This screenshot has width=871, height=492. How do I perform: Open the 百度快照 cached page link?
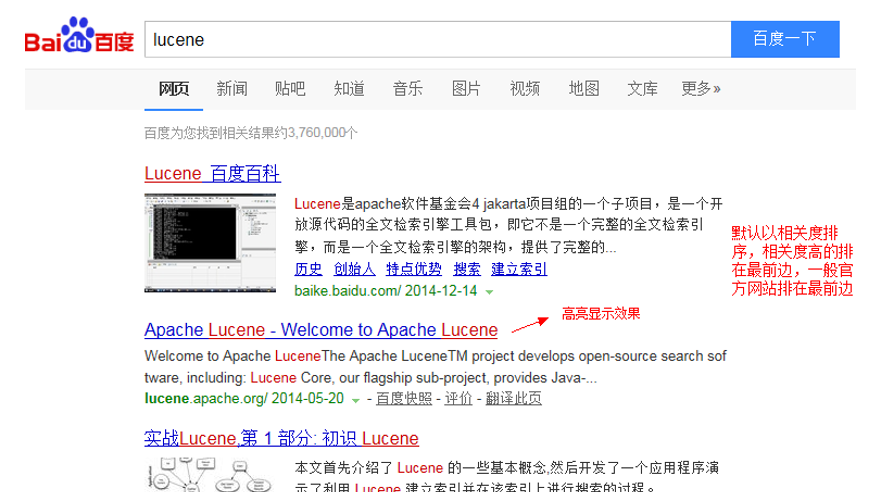(404, 399)
